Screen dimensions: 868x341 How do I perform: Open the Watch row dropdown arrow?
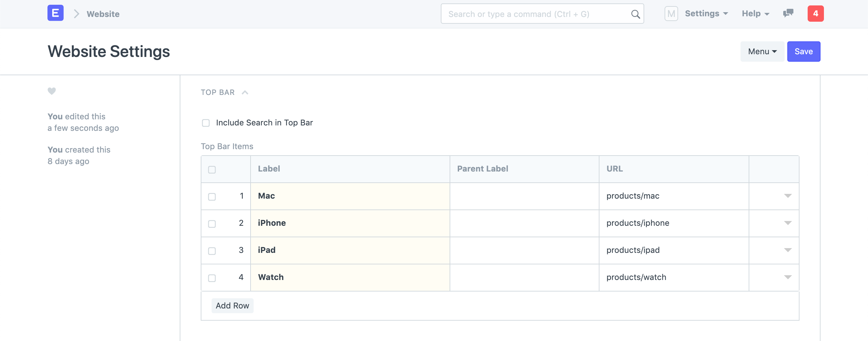coord(788,277)
